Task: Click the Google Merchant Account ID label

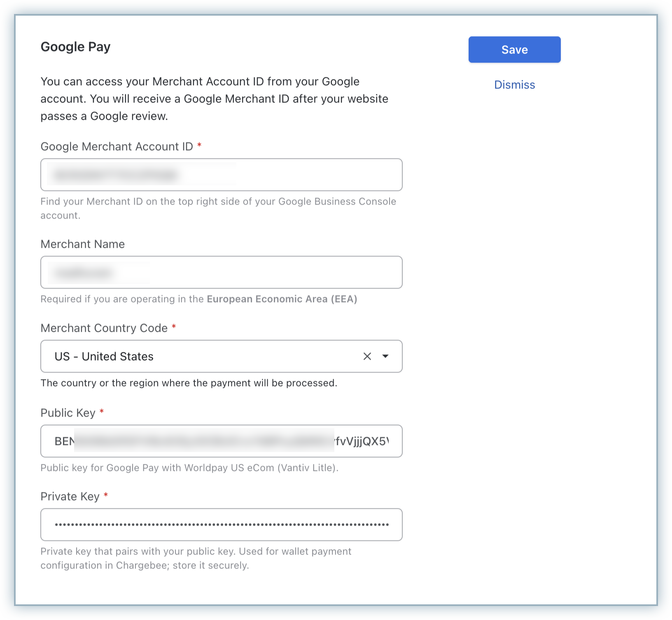Action: pyautogui.click(x=117, y=147)
